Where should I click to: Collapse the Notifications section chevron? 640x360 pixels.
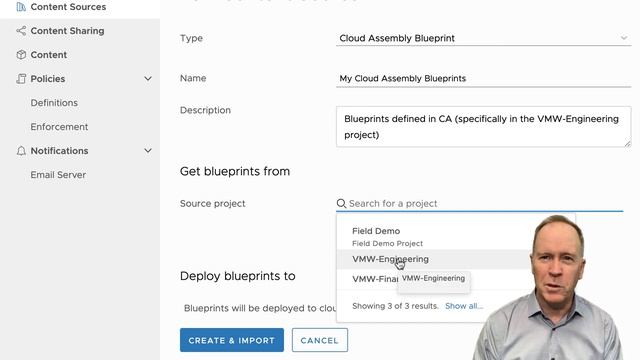(x=148, y=151)
